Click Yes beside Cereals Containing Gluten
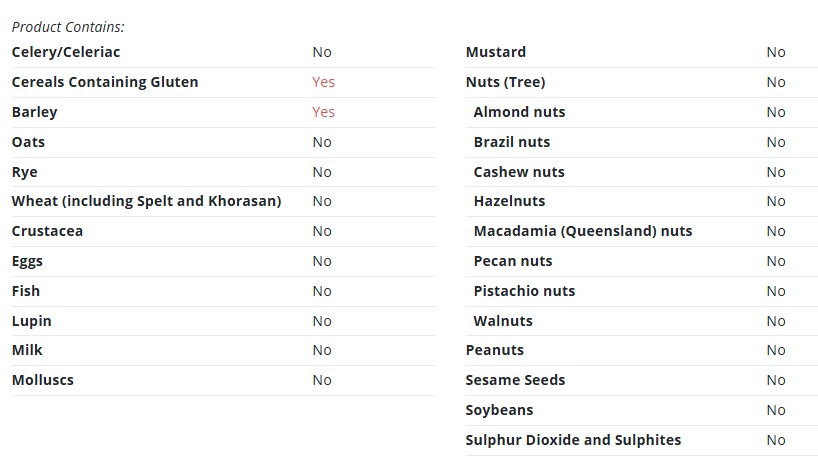818x462 pixels. point(323,82)
